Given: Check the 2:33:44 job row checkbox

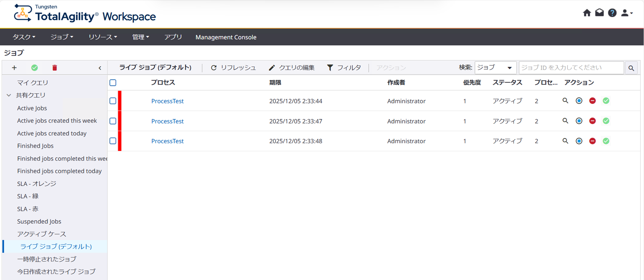Looking at the screenshot, I should (x=113, y=101).
